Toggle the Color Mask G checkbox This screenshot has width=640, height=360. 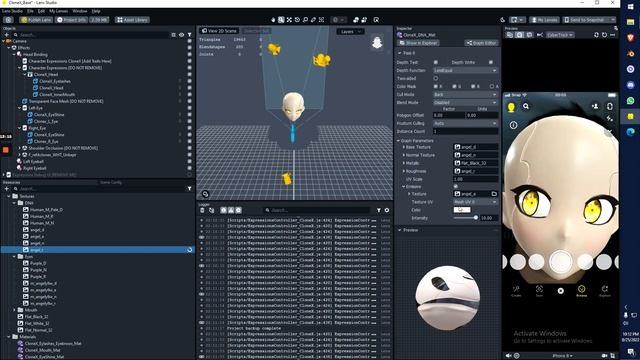(x=454, y=87)
